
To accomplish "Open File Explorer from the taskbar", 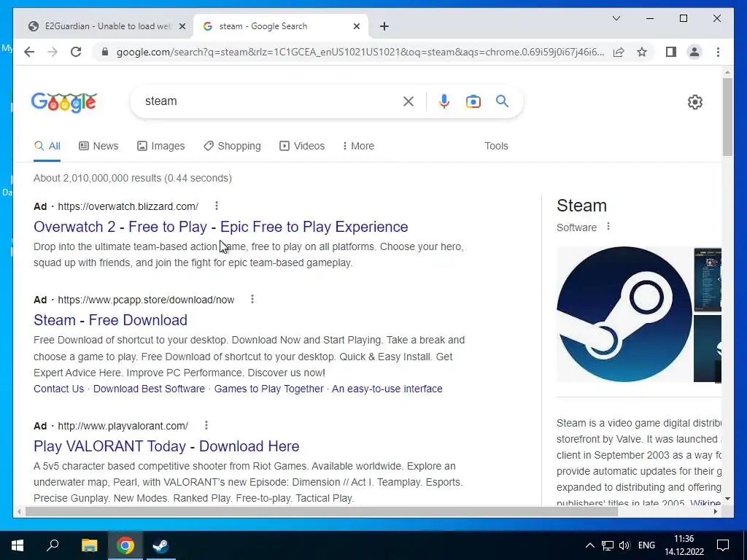I will click(89, 545).
